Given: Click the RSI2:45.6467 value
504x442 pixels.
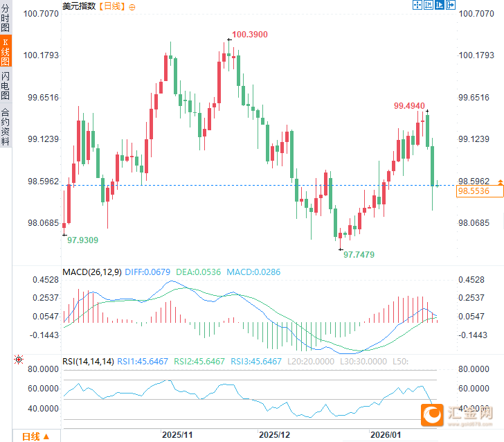Looking at the screenshot, I should coord(199,362).
